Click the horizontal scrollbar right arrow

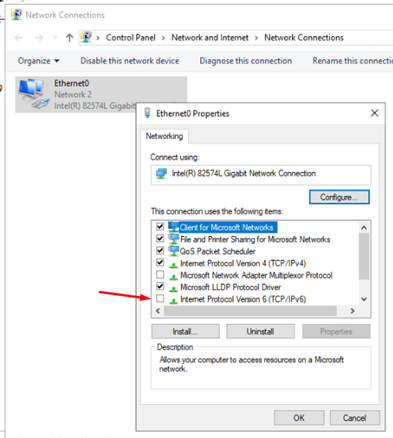coord(352,311)
